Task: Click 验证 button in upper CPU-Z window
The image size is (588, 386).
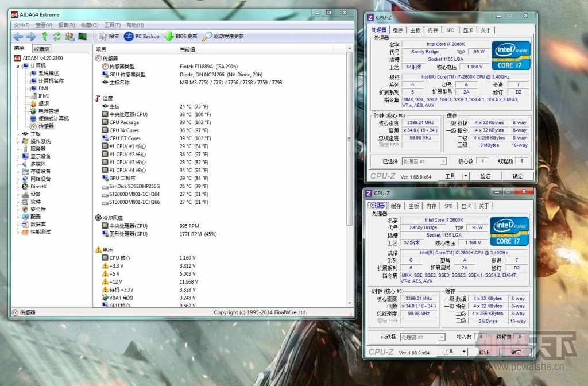Action: coord(485,176)
